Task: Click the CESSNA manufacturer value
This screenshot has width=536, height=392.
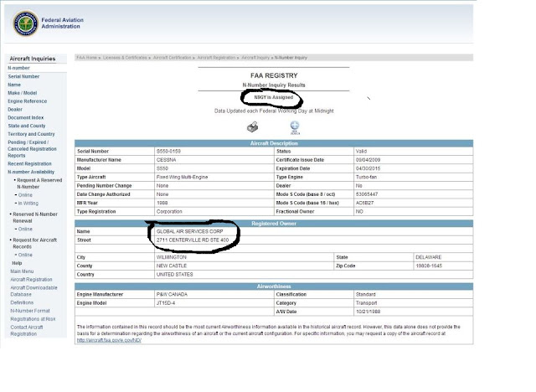Action: click(x=166, y=160)
